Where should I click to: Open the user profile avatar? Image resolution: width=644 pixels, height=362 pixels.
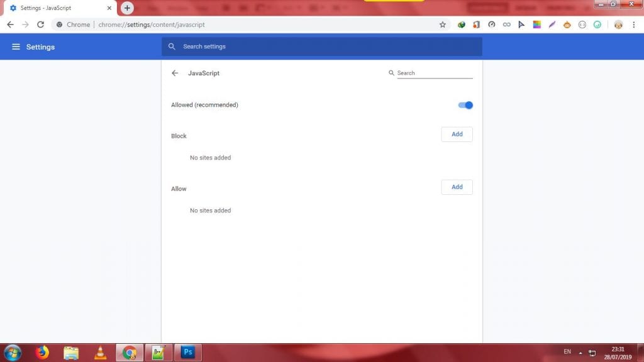tap(618, 25)
